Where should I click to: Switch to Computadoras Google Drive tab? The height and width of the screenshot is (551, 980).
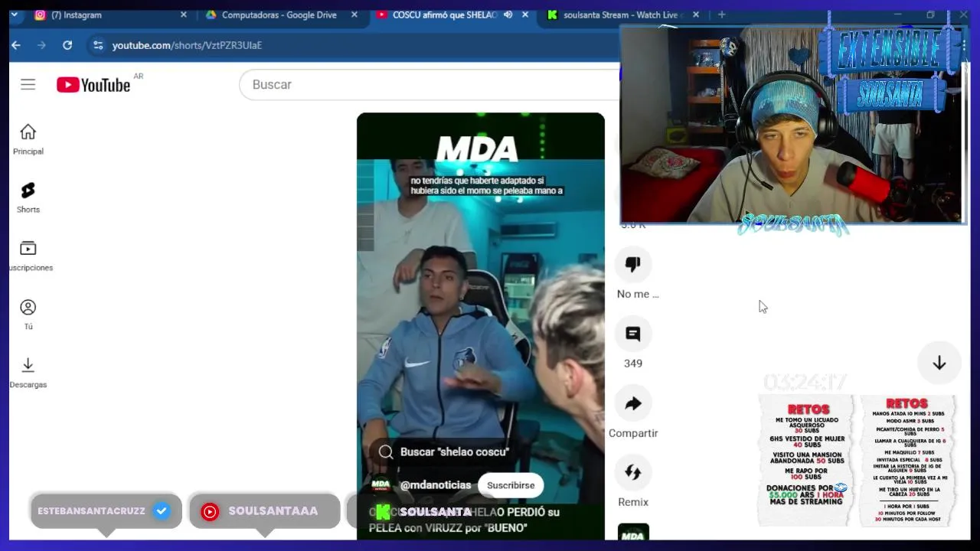click(x=279, y=15)
